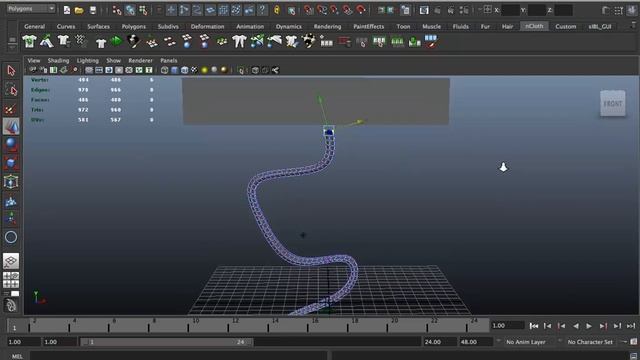Select the Rotate tool sphere icon
Viewport: 640px width, 360px height.
click(11, 145)
